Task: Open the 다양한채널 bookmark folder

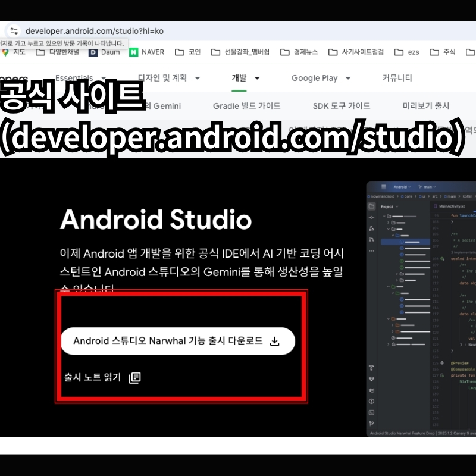Action: coord(57,52)
